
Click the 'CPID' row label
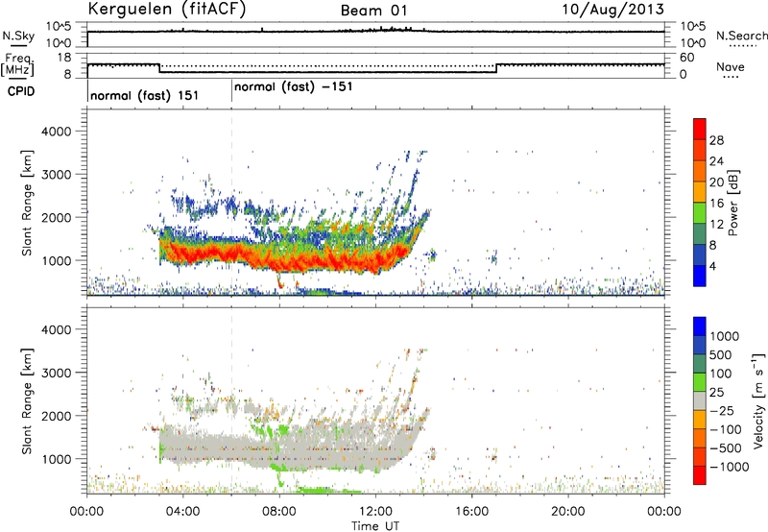(21, 91)
